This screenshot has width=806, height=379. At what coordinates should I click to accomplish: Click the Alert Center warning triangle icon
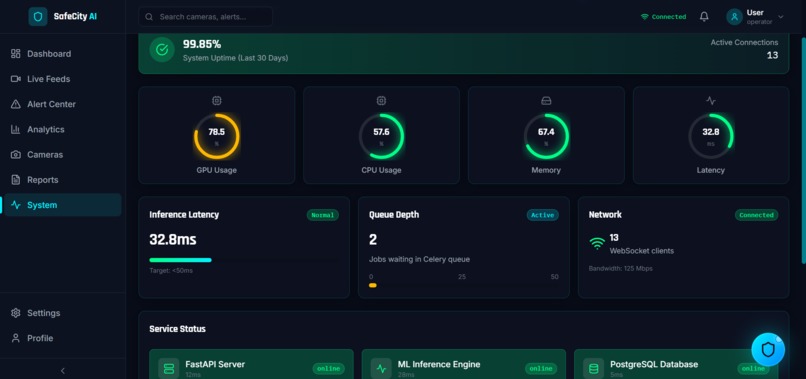coord(15,104)
